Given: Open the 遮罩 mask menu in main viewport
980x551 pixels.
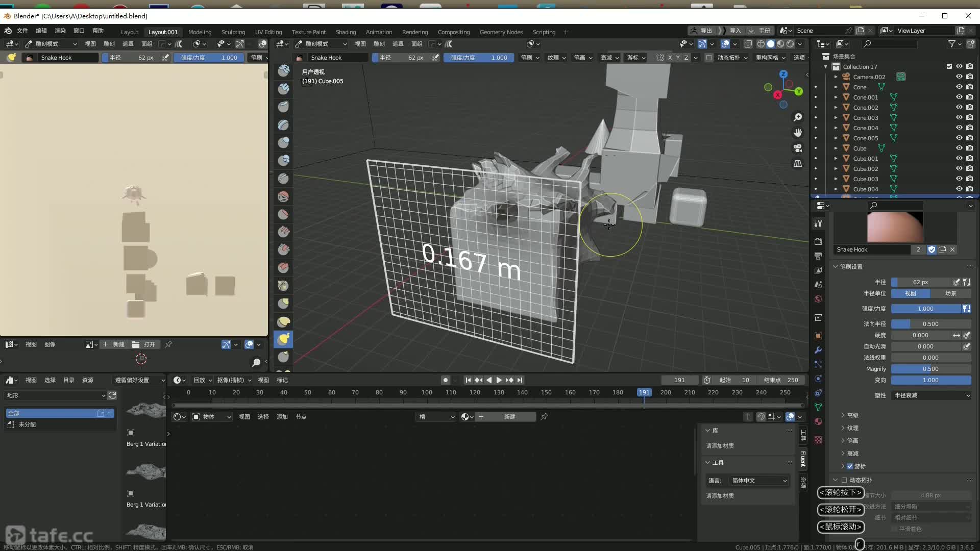Looking at the screenshot, I should click(398, 44).
